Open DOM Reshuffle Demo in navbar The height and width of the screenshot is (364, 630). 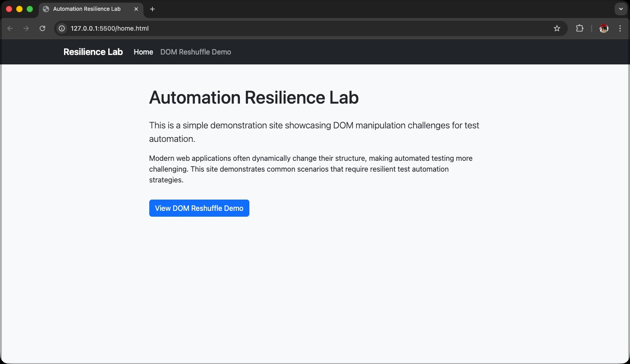(196, 52)
